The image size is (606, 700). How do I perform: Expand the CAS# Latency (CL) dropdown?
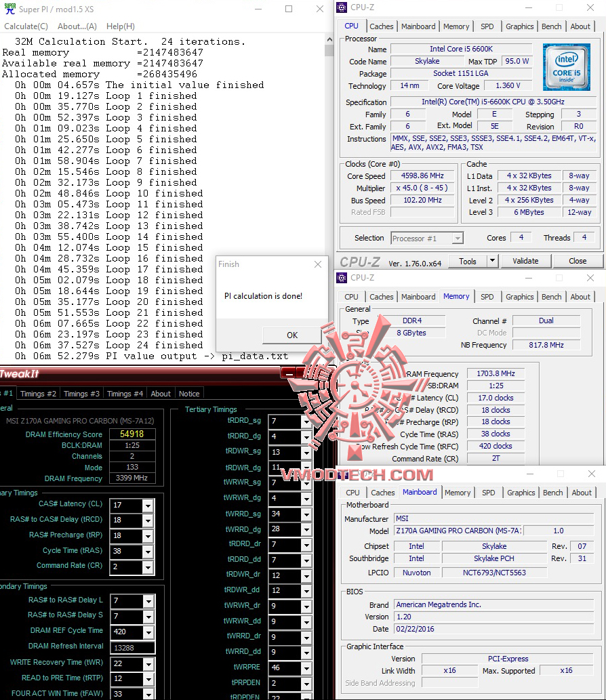click(x=148, y=506)
